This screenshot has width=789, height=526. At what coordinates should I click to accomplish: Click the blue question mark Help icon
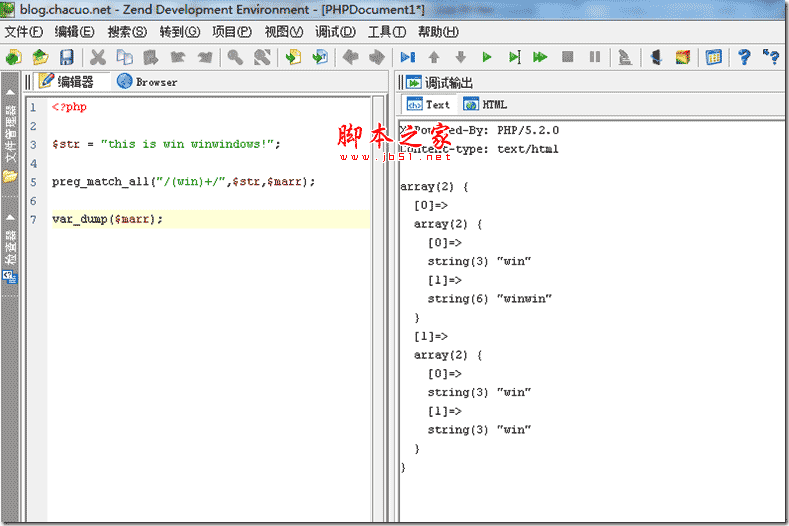[744, 57]
